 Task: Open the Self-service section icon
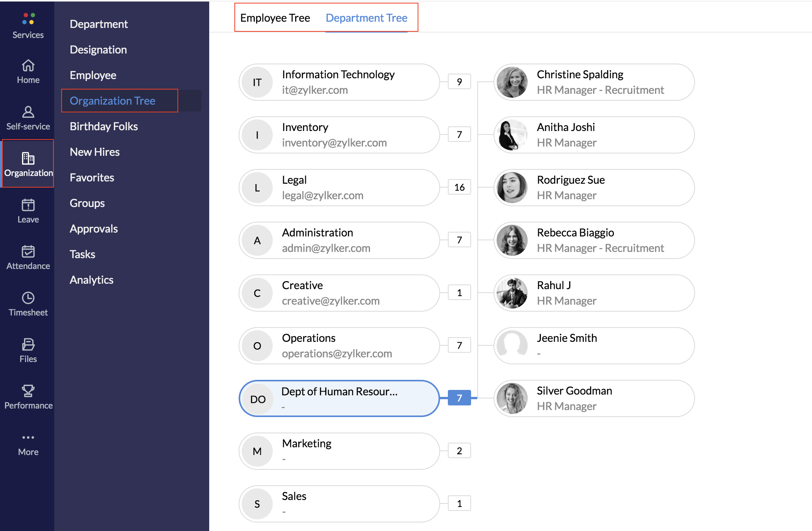pos(28,112)
